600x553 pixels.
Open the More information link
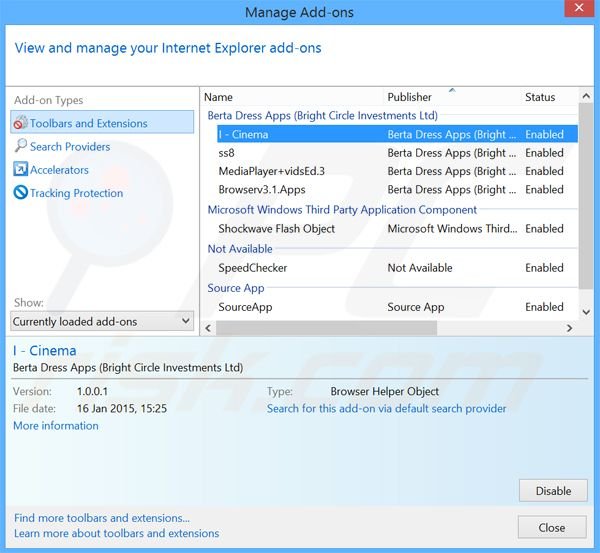coord(56,426)
